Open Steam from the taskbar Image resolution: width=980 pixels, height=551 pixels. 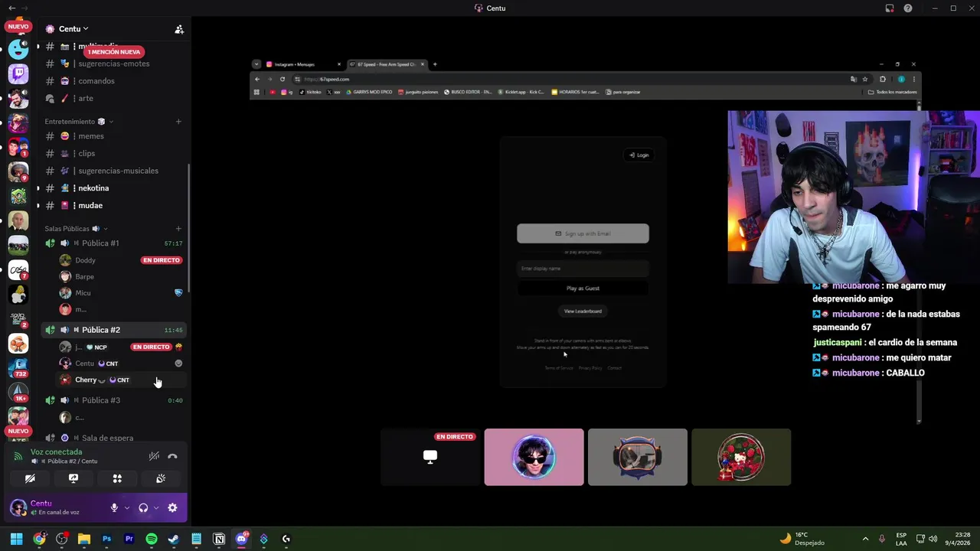click(174, 539)
